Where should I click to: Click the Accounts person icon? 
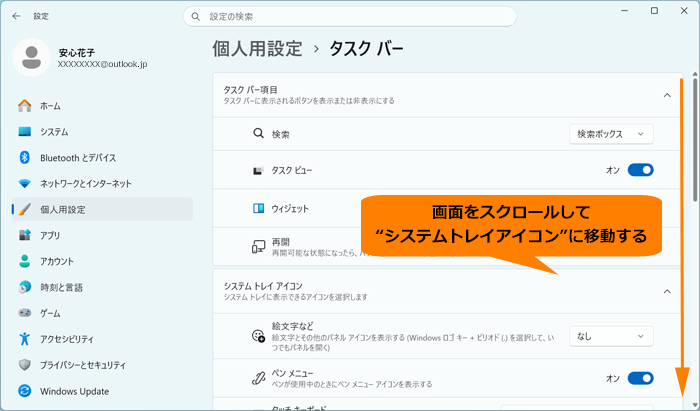(25, 261)
